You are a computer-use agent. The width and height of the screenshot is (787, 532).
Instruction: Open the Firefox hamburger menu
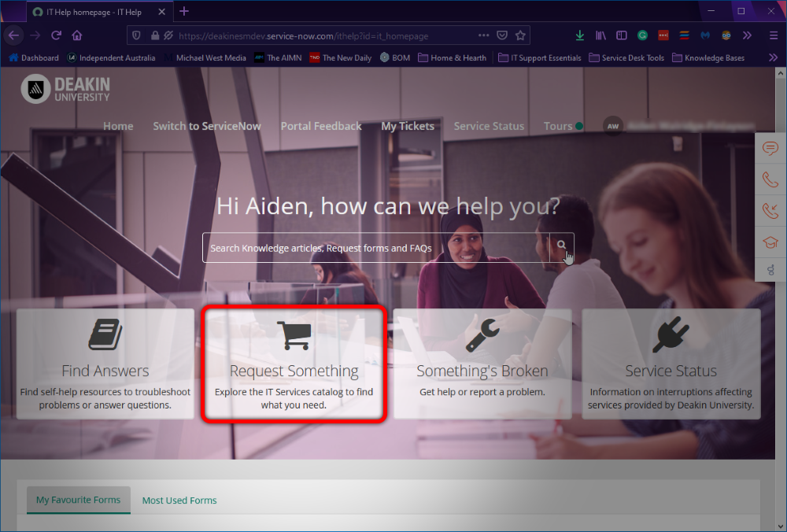point(769,35)
